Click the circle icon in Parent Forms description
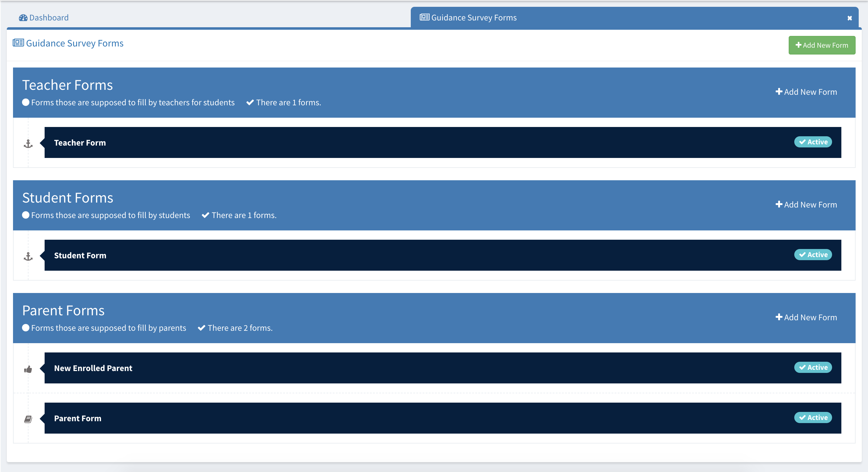The image size is (868, 472). tap(26, 328)
